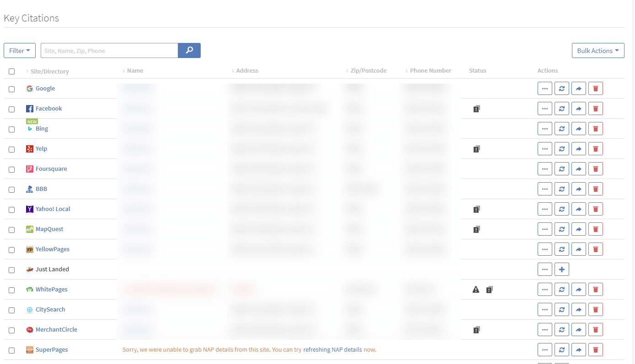Toggle the select-all checkbox in header
This screenshot has width=635, height=364.
point(12,71)
